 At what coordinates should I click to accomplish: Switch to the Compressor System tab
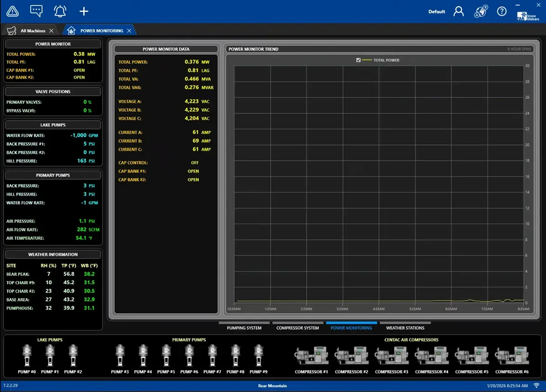coord(298,327)
